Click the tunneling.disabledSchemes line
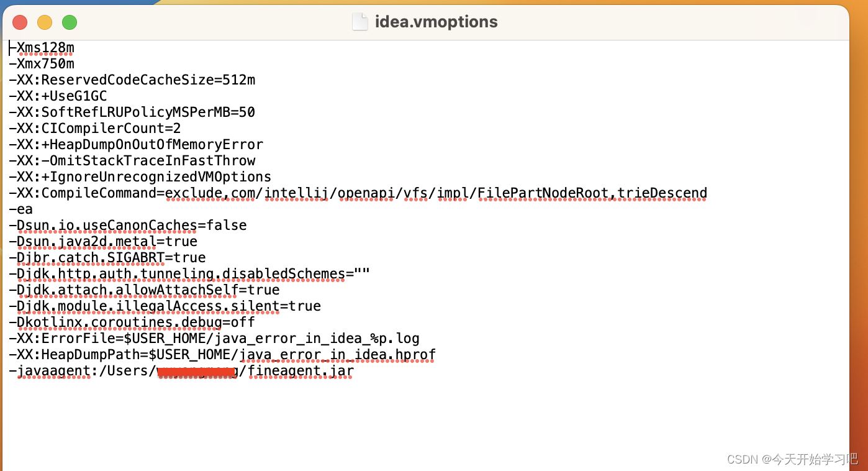 click(189, 274)
